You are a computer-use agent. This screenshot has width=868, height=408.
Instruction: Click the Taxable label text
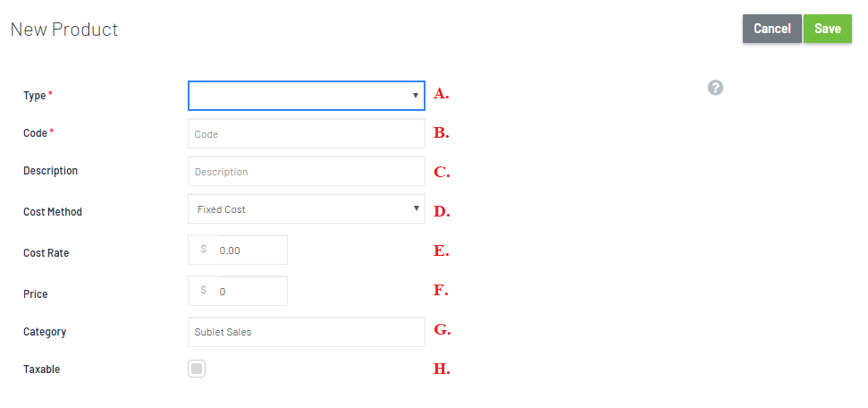tap(41, 370)
